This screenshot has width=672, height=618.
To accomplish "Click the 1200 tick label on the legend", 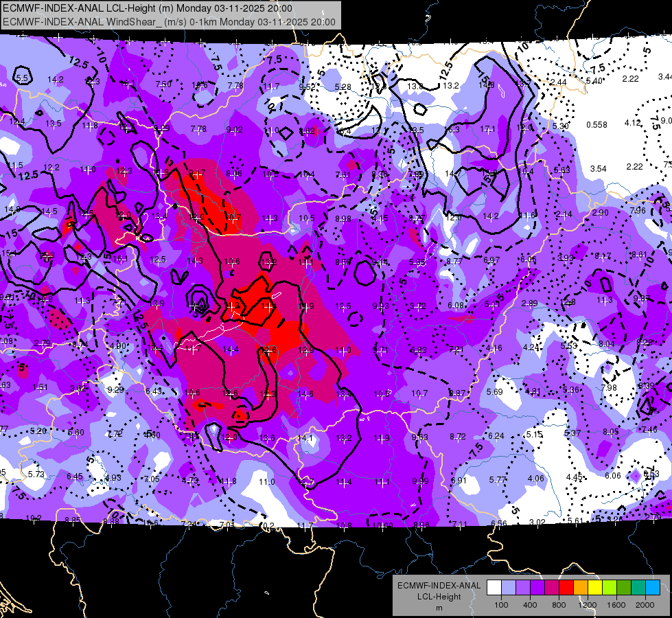I will (587, 605).
